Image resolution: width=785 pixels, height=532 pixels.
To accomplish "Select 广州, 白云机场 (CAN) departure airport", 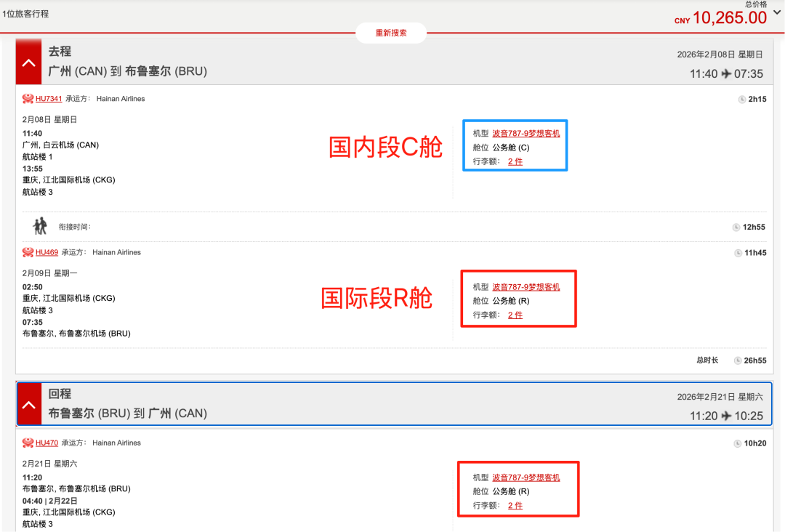I will pos(60,145).
